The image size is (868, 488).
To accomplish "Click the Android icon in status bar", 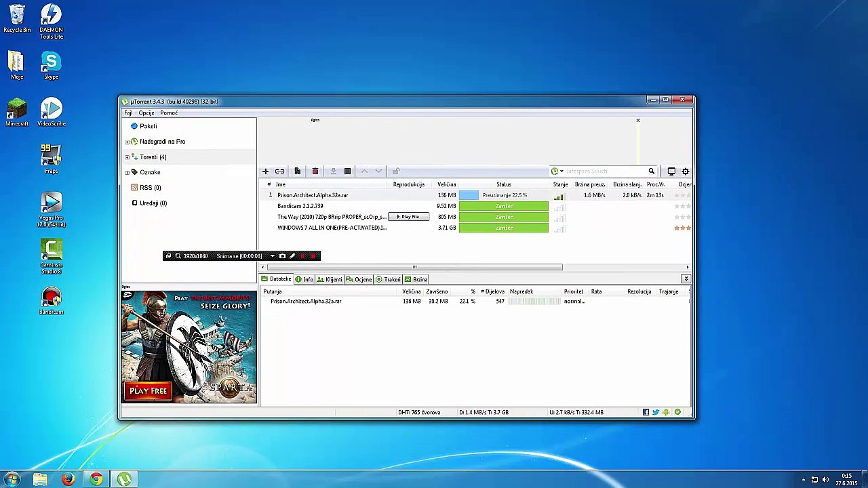I will [666, 412].
